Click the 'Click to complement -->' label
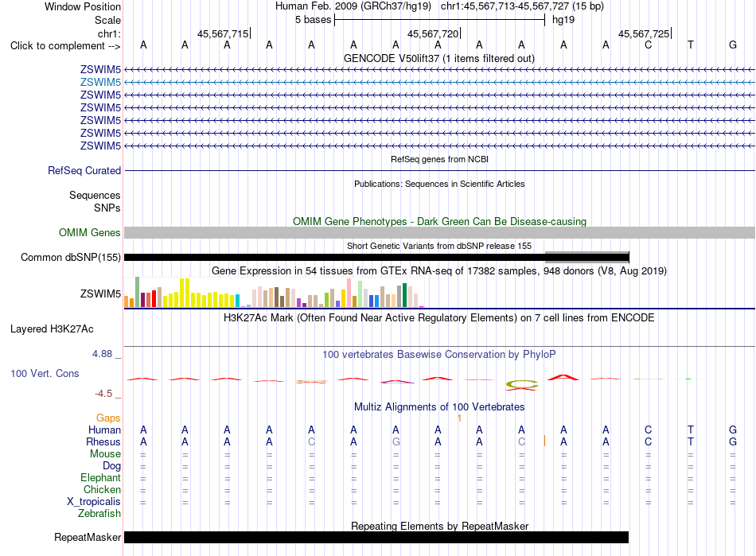The image size is (756, 556). point(65,46)
